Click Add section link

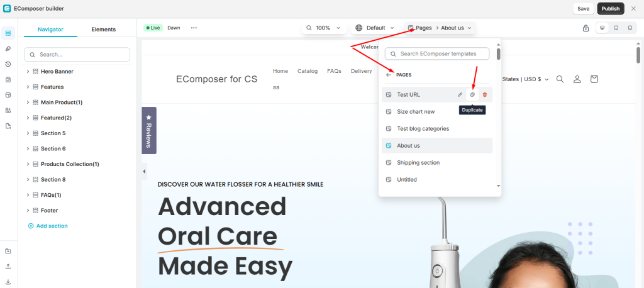(48, 226)
